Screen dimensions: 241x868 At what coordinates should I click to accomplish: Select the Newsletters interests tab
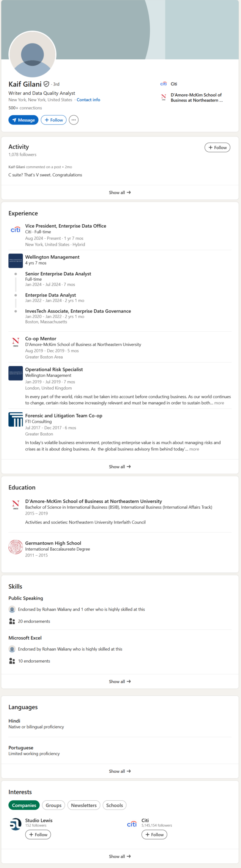(x=84, y=805)
